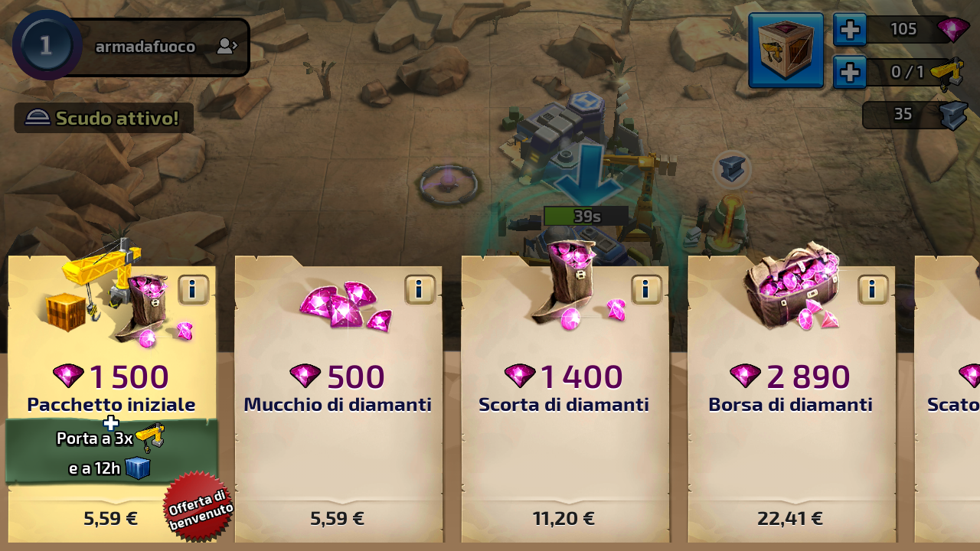This screenshot has height=551, width=980.
Task: Add more diamonds with the plus button
Action: coord(850,31)
